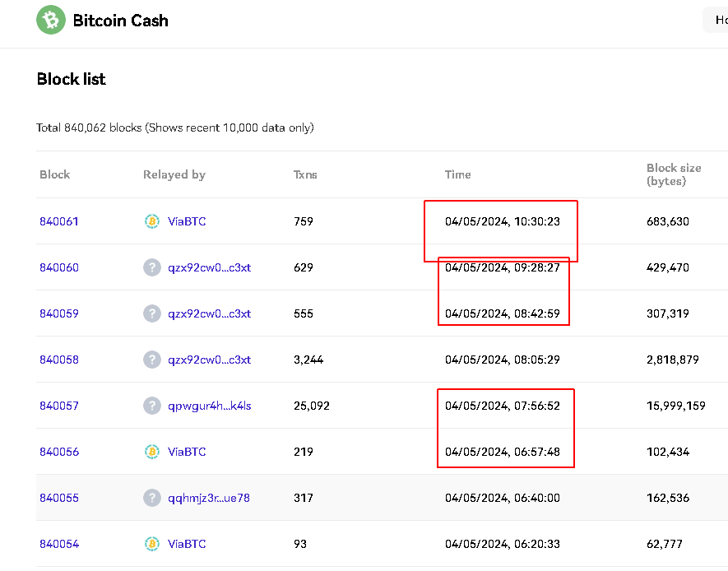Screen dimensions: 728x571
Task: Click the question-mark icon in row 840058
Action: coord(152,360)
